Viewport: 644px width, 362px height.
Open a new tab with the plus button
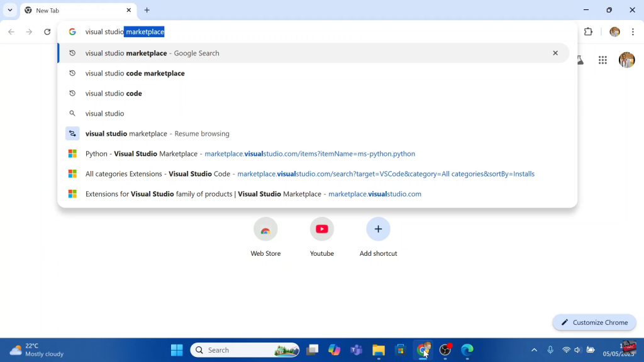click(x=147, y=10)
